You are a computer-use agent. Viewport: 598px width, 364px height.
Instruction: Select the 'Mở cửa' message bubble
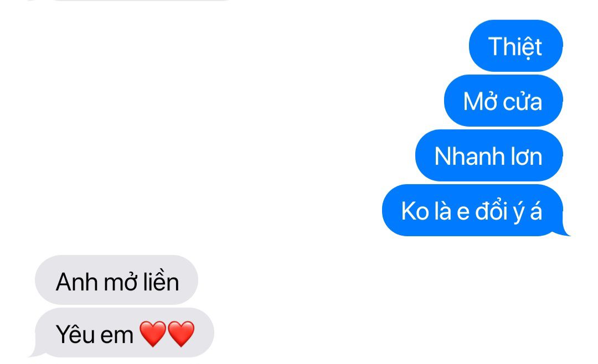pos(503,101)
